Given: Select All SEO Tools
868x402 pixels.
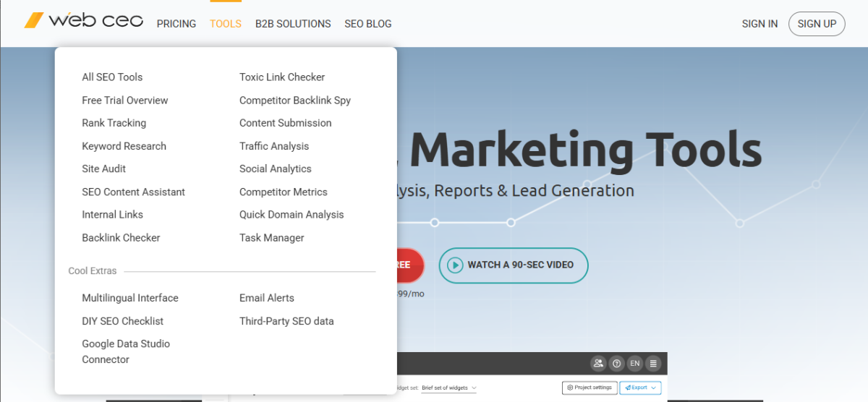Looking at the screenshot, I should pos(112,77).
